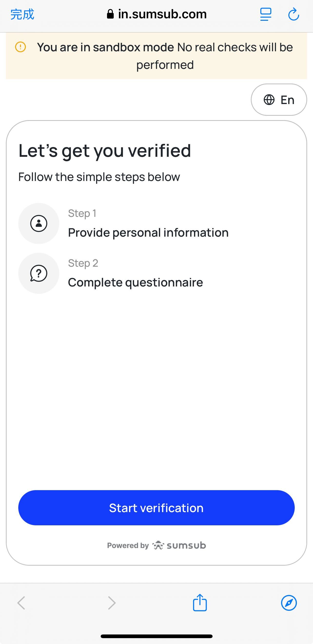Open in Safari via compass icon
The image size is (313, 644).
tap(289, 603)
